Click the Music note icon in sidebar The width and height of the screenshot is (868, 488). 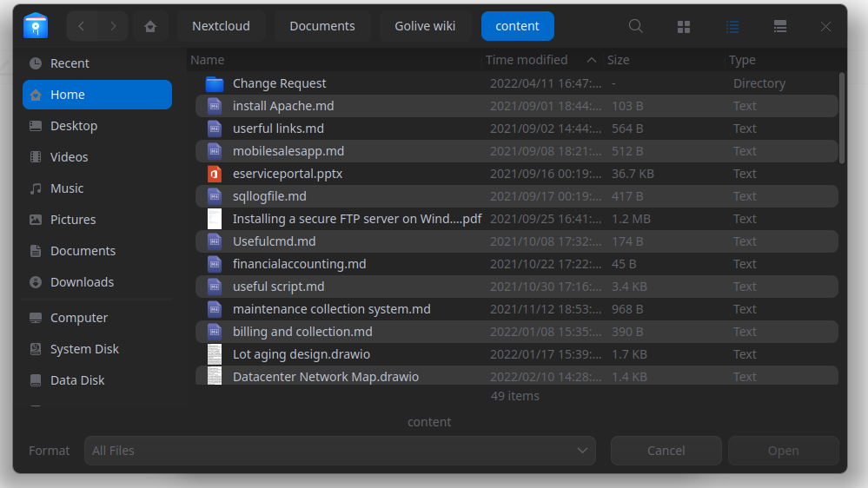click(36, 188)
